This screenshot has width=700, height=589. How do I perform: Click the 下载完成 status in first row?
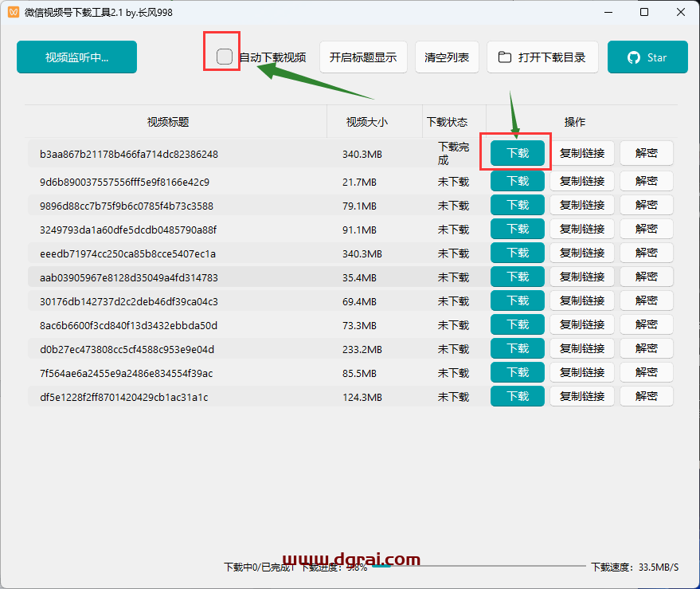[453, 153]
